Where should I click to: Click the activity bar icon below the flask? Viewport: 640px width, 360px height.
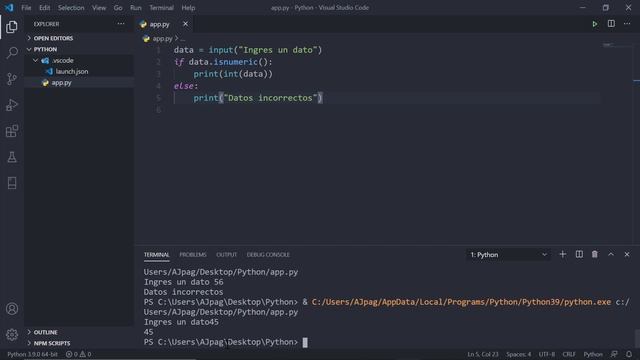coord(12,183)
